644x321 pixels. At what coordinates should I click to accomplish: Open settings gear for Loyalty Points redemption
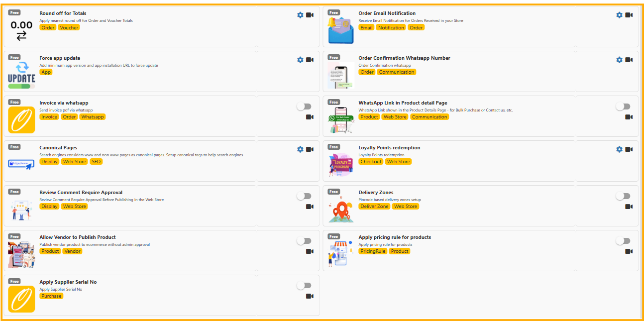[619, 149]
